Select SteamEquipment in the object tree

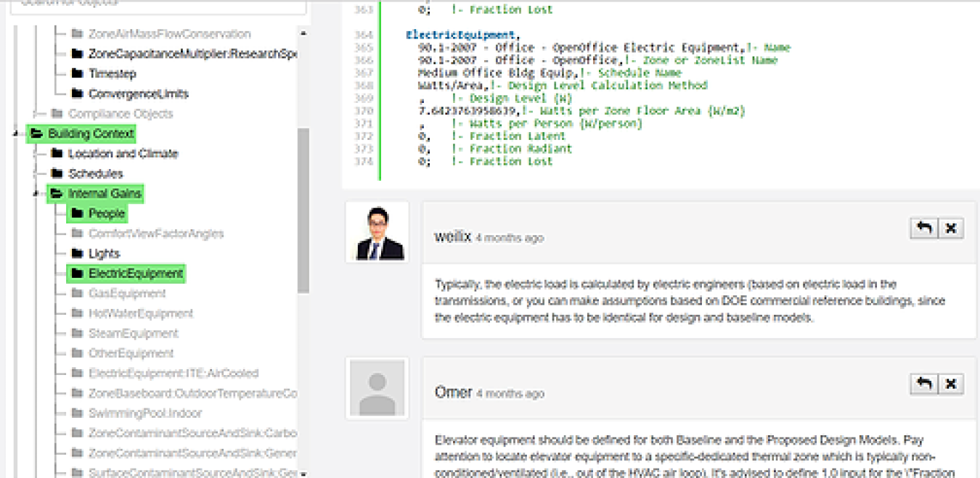pos(133,334)
